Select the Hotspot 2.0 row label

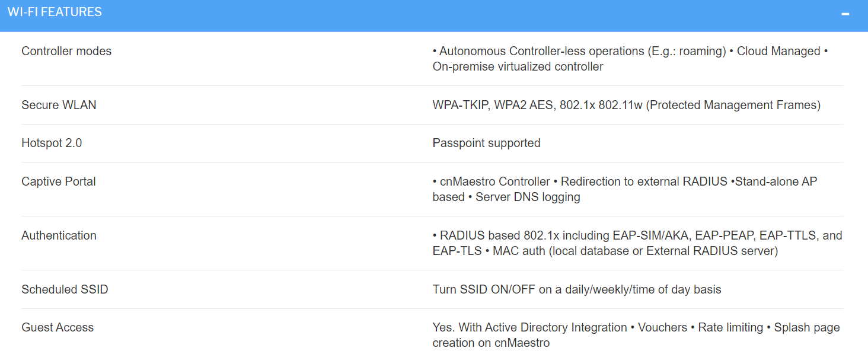[52, 143]
